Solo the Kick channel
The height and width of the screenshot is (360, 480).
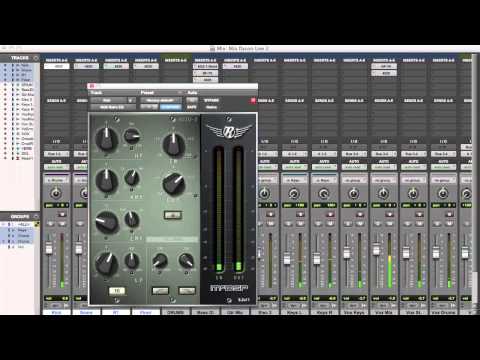[x=50, y=223]
